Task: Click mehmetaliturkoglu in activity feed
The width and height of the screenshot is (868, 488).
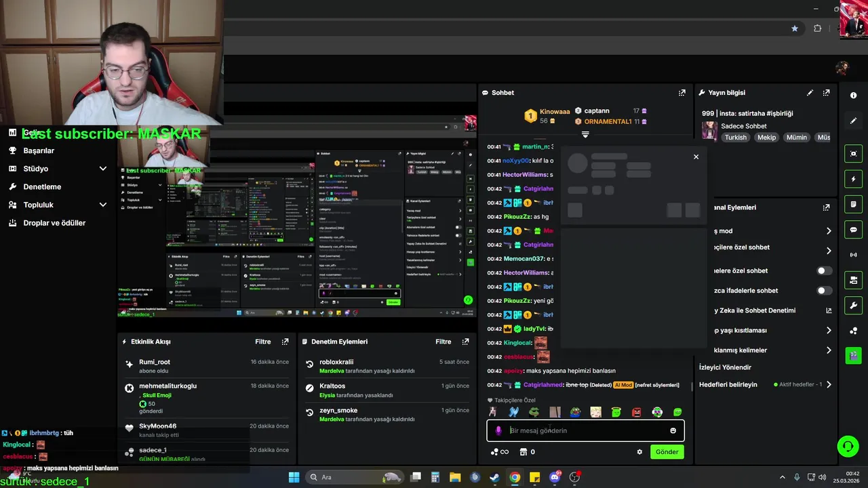Action: (x=167, y=386)
